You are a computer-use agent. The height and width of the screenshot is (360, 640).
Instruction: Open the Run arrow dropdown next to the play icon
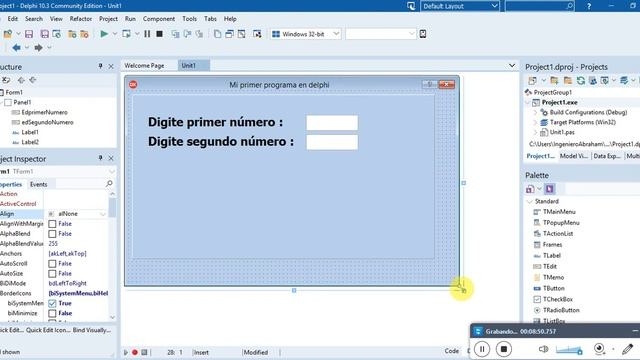115,34
